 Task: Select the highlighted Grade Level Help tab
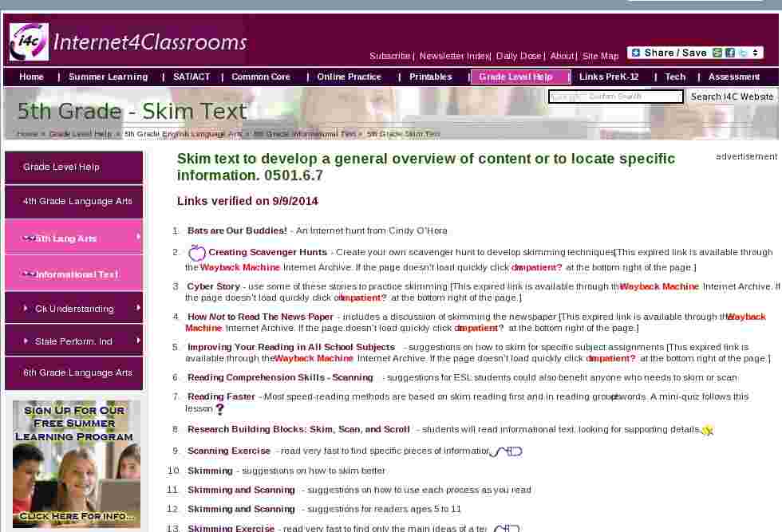(520, 77)
